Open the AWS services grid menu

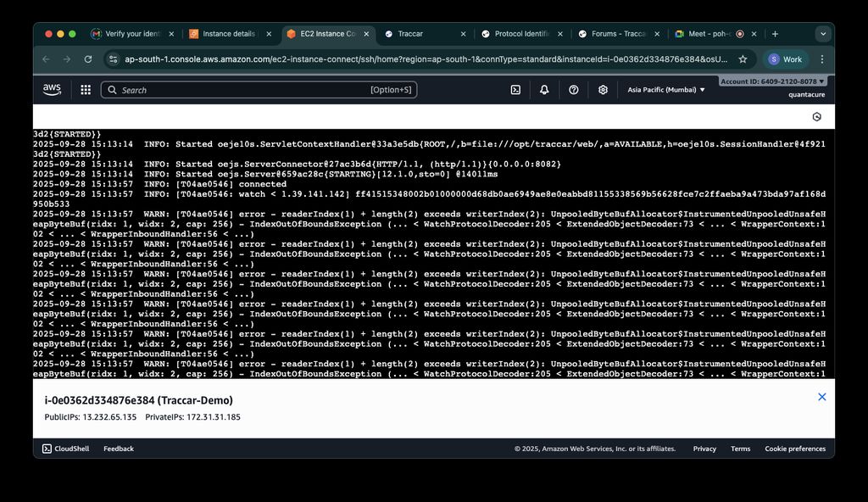point(86,90)
